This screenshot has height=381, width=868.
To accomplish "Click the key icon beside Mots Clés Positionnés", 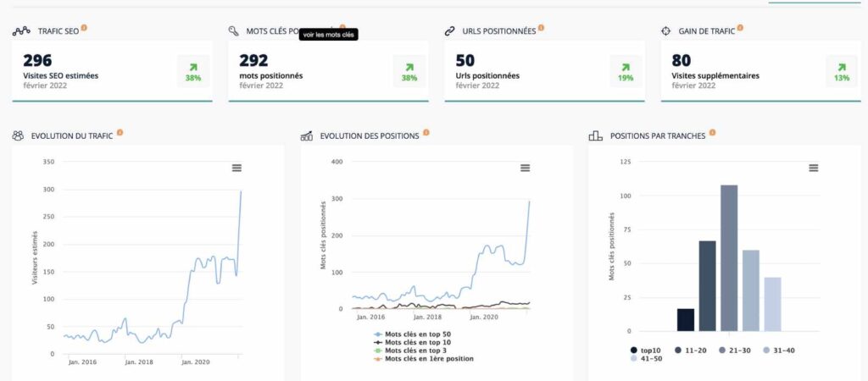I will point(234,31).
